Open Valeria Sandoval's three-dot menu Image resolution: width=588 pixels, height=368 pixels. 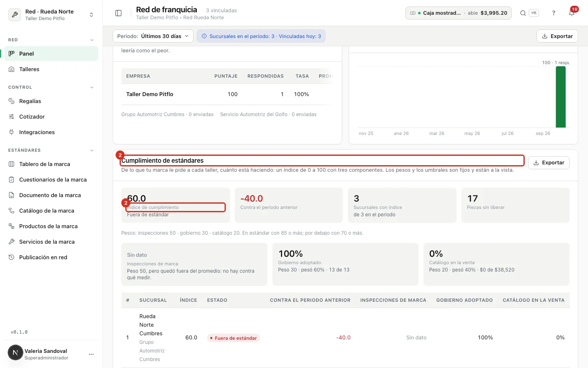[x=91, y=354]
